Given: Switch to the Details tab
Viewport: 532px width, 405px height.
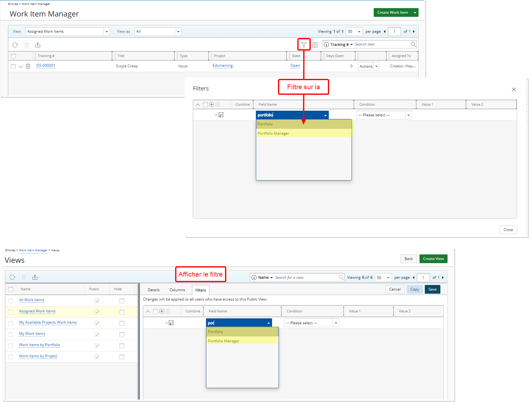Looking at the screenshot, I should [154, 290].
